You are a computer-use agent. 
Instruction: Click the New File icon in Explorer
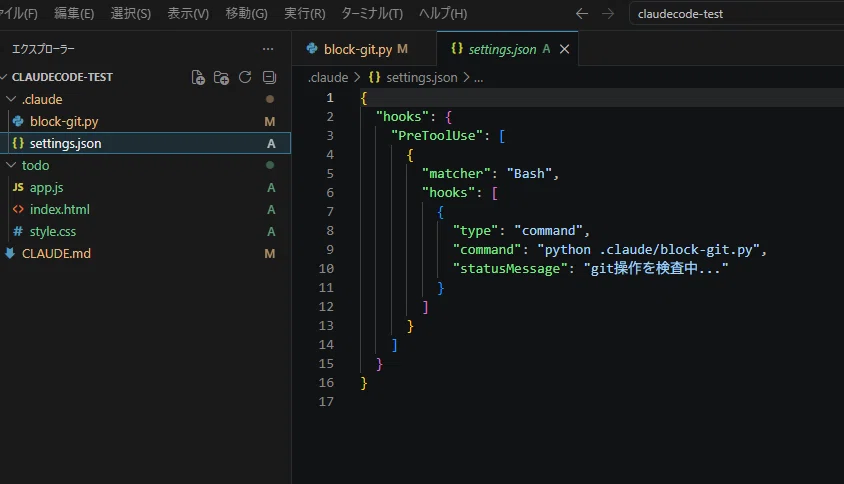198,78
